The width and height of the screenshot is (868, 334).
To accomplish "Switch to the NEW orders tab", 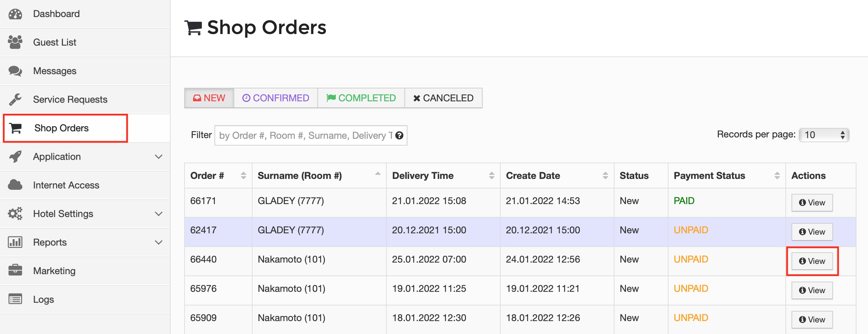I will point(209,98).
